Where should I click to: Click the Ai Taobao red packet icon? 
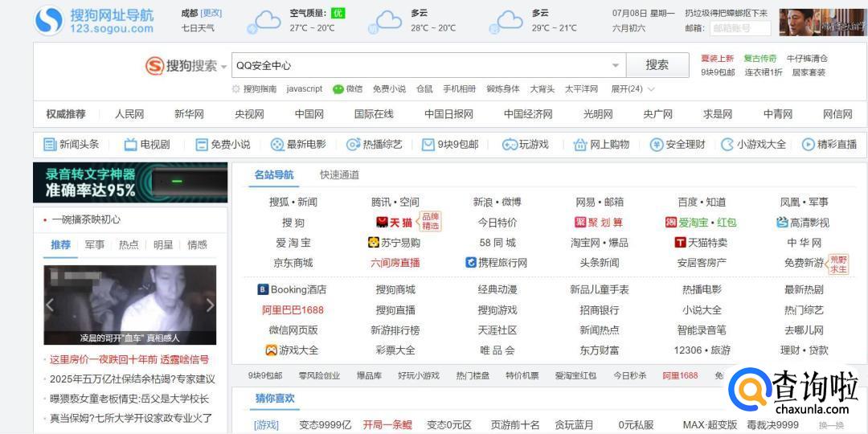tap(671, 223)
